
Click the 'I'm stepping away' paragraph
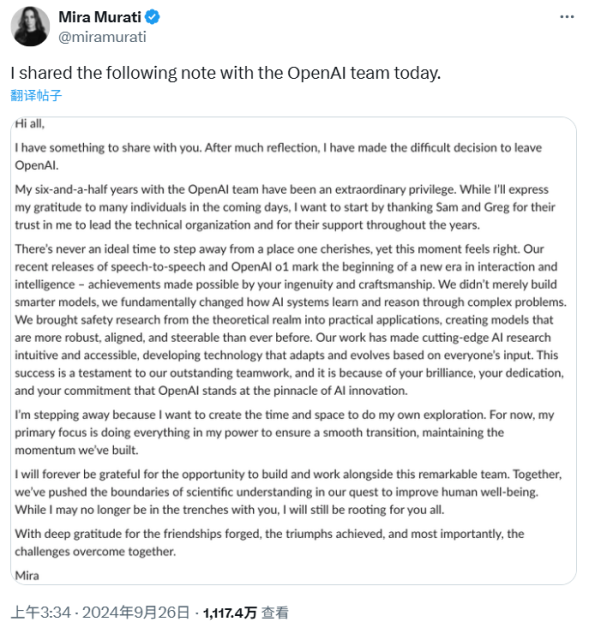coord(284,432)
